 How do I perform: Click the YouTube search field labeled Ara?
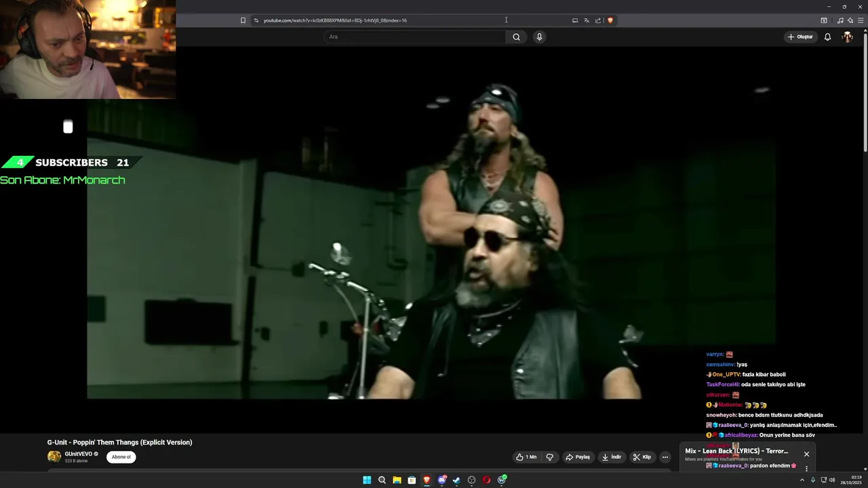[414, 37]
